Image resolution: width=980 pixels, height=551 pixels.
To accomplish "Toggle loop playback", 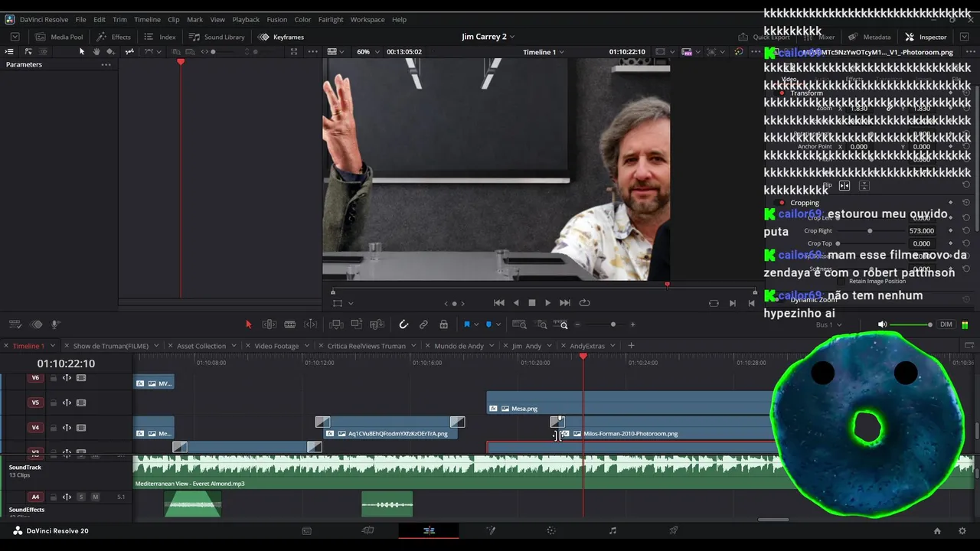I will click(584, 303).
